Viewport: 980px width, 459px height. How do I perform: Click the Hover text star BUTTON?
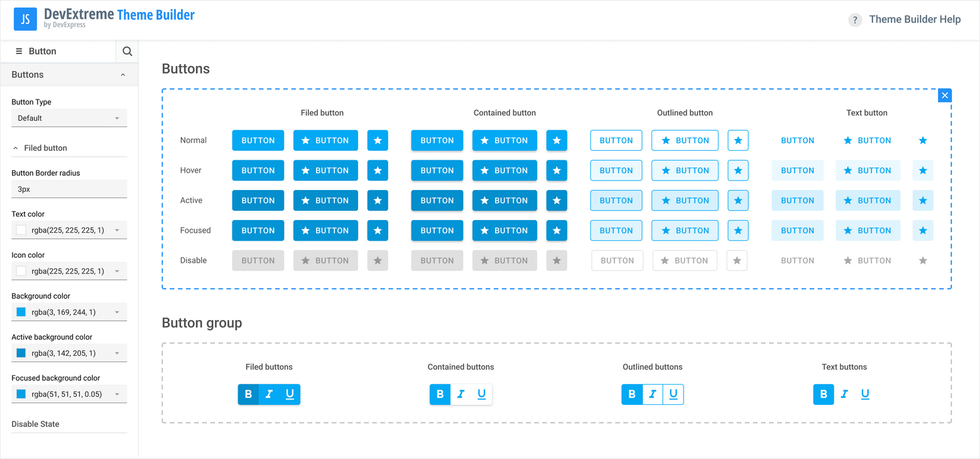pos(868,170)
